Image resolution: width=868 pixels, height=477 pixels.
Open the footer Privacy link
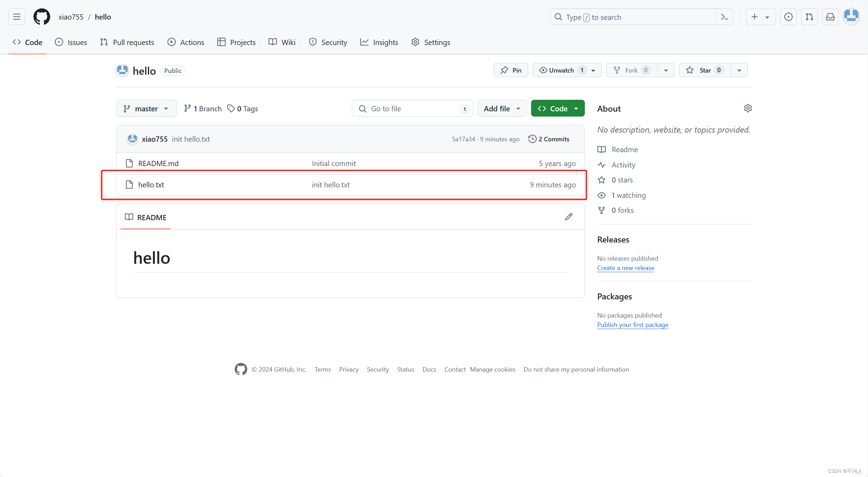tap(349, 369)
